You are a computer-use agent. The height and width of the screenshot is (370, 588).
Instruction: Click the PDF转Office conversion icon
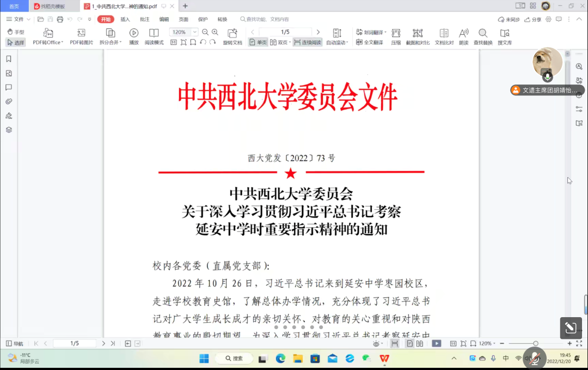48,33
